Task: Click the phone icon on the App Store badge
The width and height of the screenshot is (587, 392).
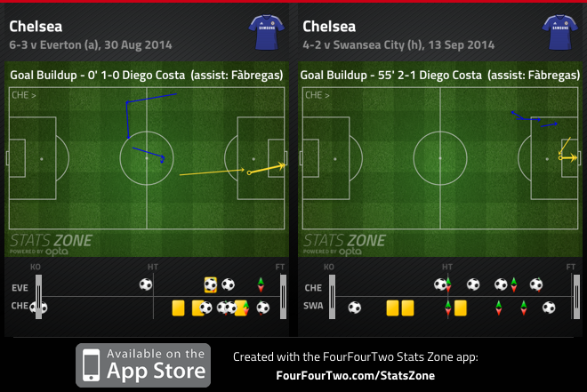Action: tap(91, 364)
